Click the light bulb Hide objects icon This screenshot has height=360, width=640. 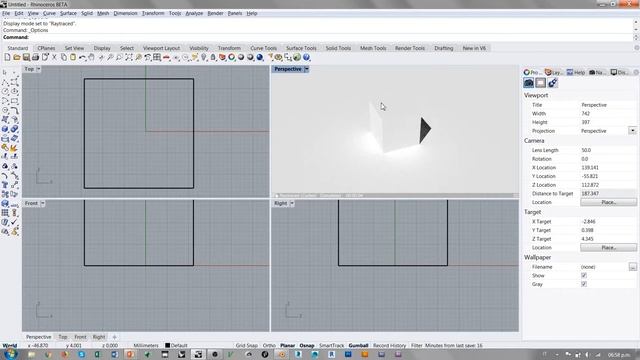click(x=204, y=58)
